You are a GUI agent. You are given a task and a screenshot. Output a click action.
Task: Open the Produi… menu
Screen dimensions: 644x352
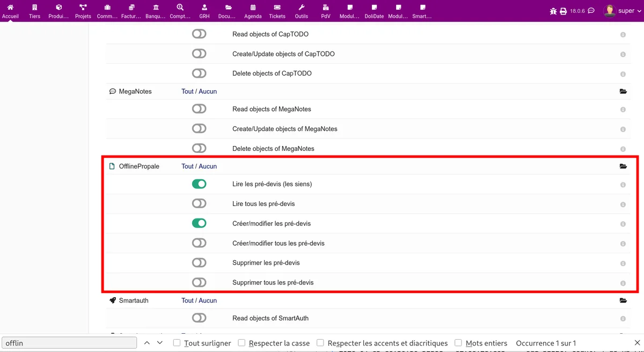tap(59, 11)
